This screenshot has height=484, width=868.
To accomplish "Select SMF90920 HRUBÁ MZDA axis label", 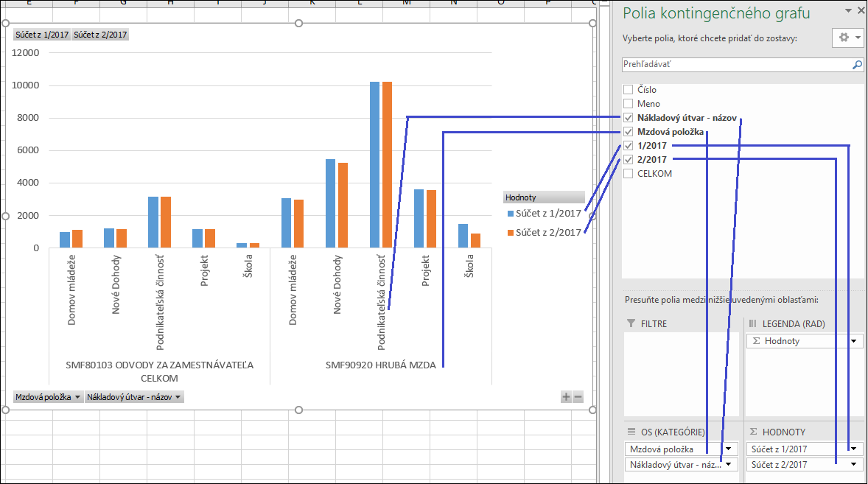I will pyautogui.click(x=381, y=365).
